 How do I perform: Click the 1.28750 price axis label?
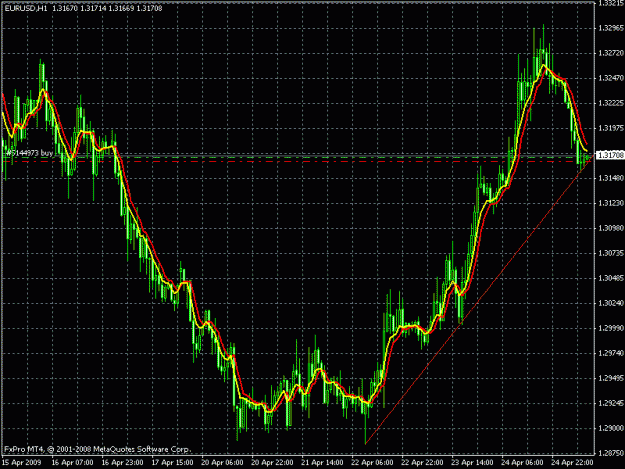pyautogui.click(x=611, y=453)
